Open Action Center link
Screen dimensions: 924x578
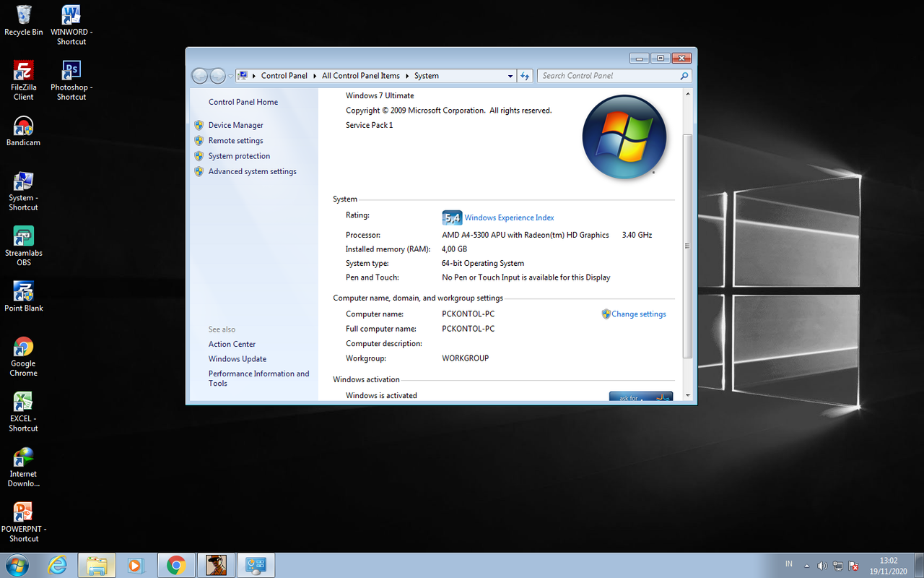click(232, 344)
